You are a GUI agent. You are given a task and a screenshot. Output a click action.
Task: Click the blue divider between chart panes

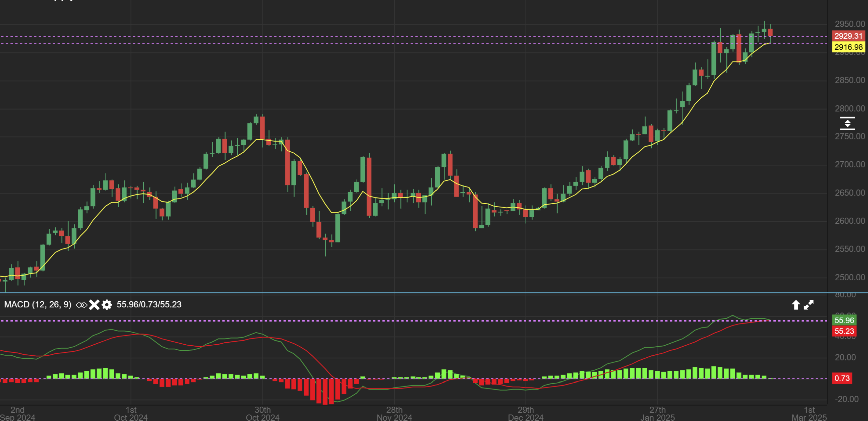tap(404, 293)
